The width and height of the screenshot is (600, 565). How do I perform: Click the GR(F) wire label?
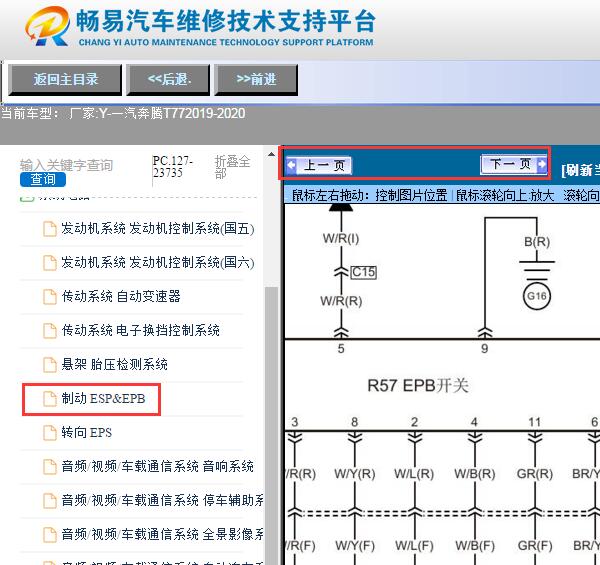tap(535, 545)
